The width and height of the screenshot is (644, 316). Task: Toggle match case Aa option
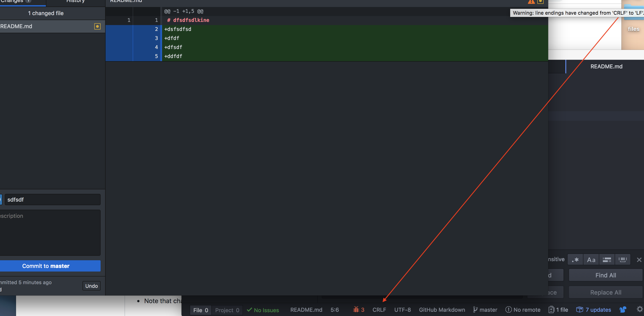(x=591, y=260)
